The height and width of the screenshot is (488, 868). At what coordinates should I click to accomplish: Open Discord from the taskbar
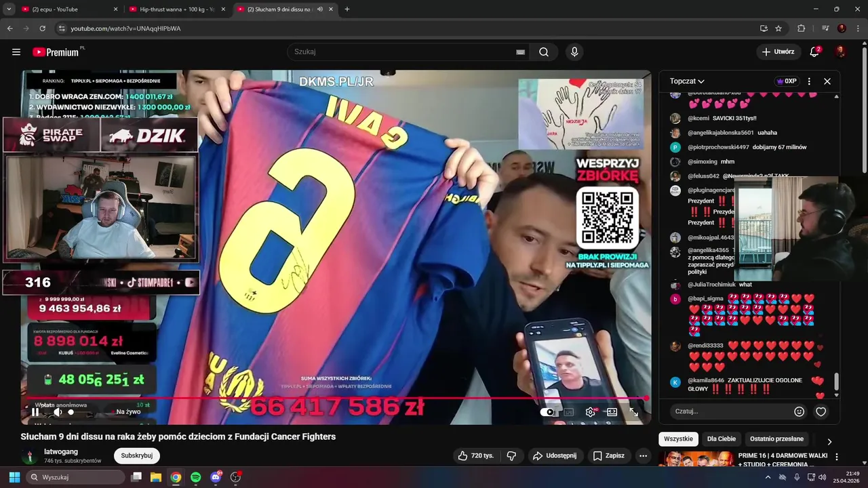pos(216,477)
